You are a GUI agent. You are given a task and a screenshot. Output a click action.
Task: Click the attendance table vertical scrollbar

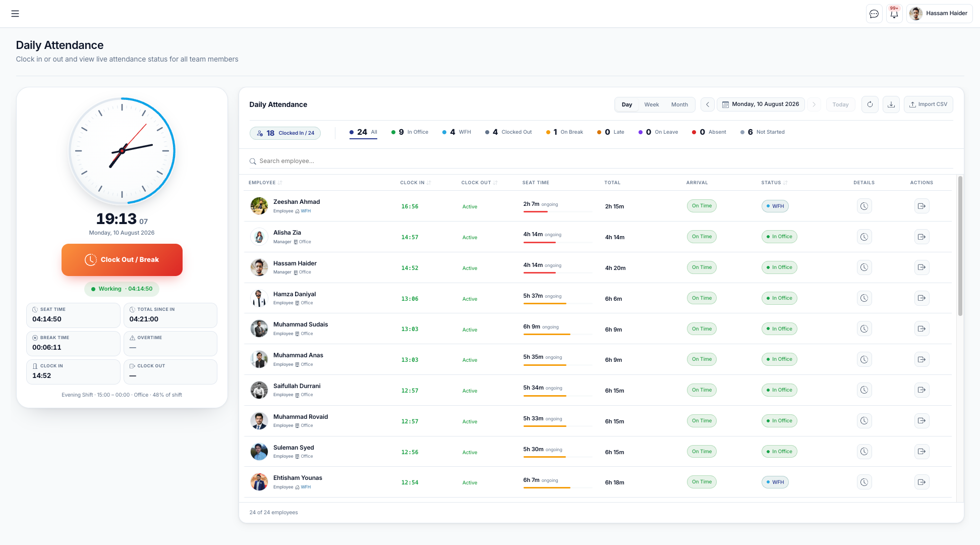[960, 246]
